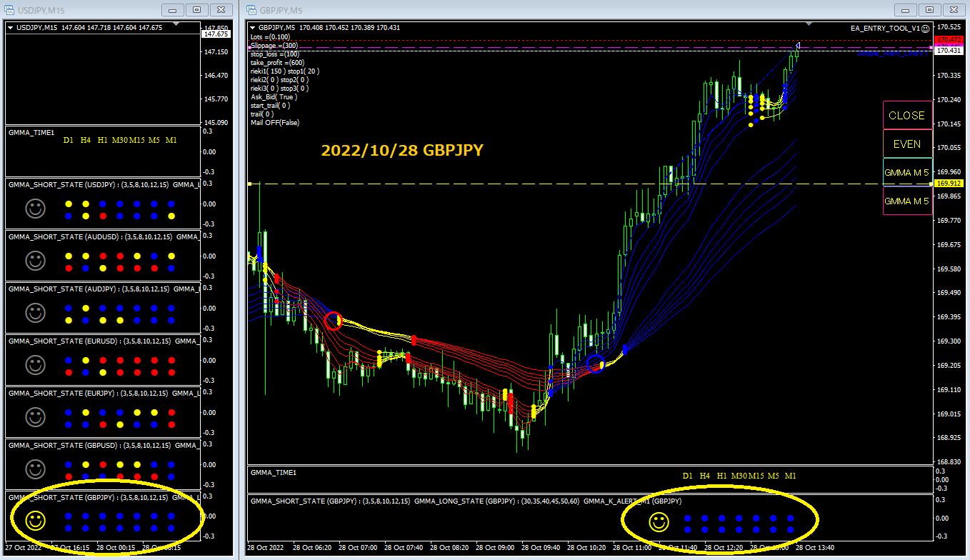Click M5 label in GBPJPY window's GMMA_TIME1

774,476
